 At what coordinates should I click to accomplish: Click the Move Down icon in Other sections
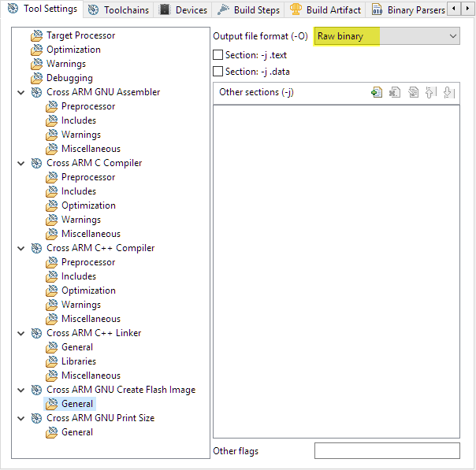pos(448,92)
